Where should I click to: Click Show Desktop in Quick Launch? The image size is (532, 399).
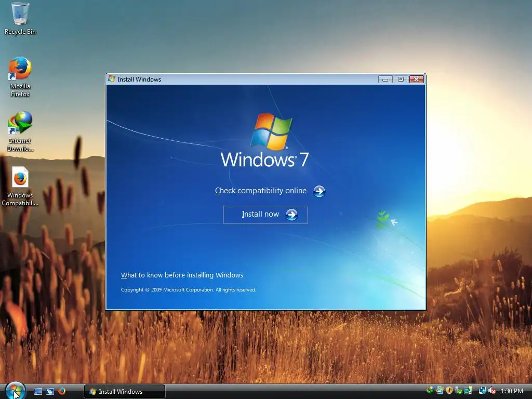tap(37, 391)
